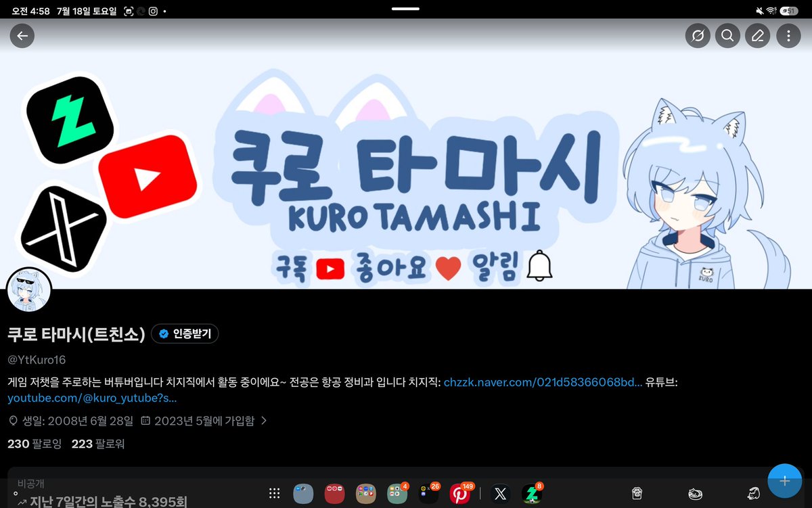Edit profile using the pencil icon

click(758, 36)
